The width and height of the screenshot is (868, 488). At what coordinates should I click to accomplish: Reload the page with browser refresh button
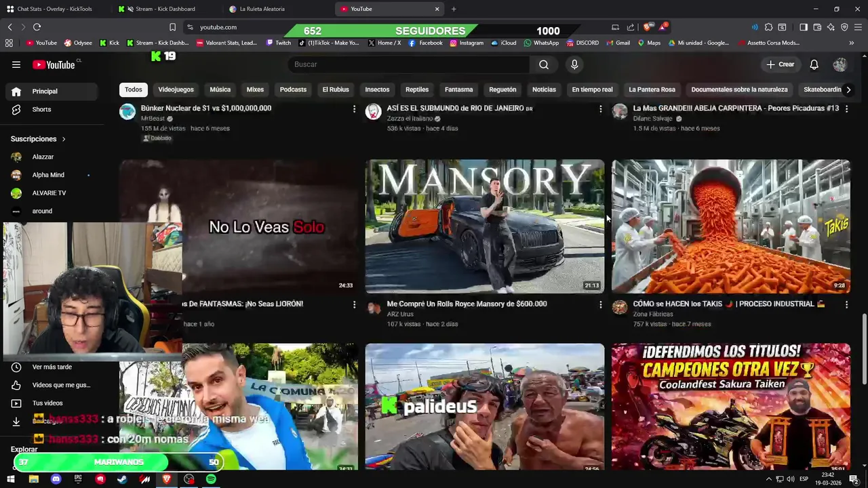point(37,27)
